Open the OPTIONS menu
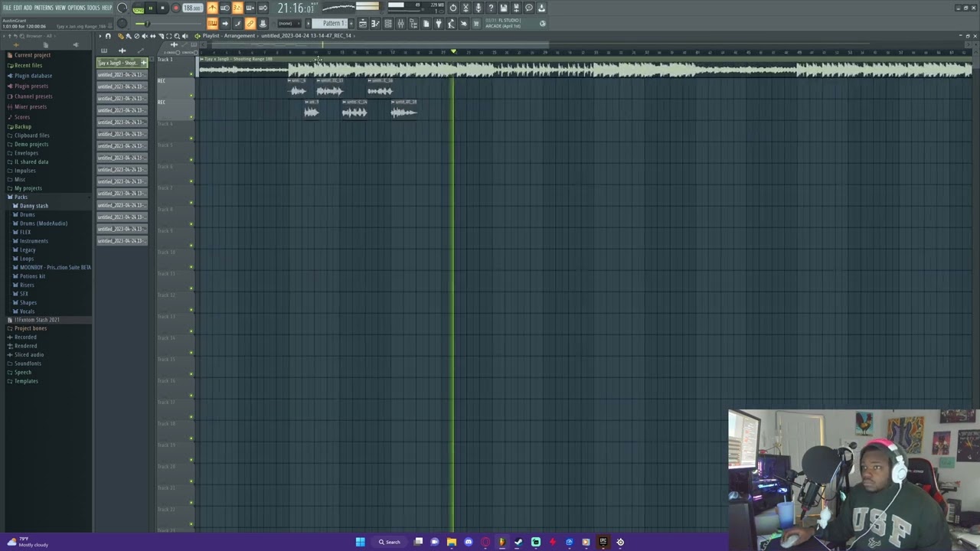This screenshot has height=551, width=980. coord(77,8)
